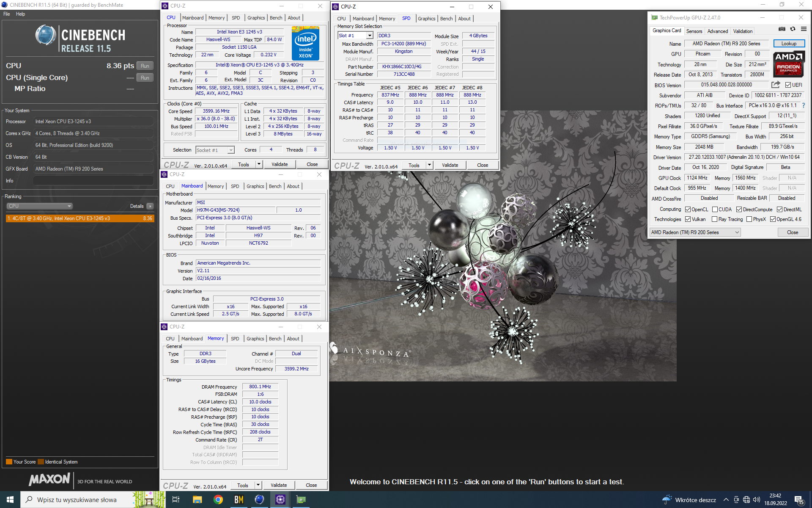
Task: Click Validate in the SPD CPU-Z window
Action: (450, 165)
